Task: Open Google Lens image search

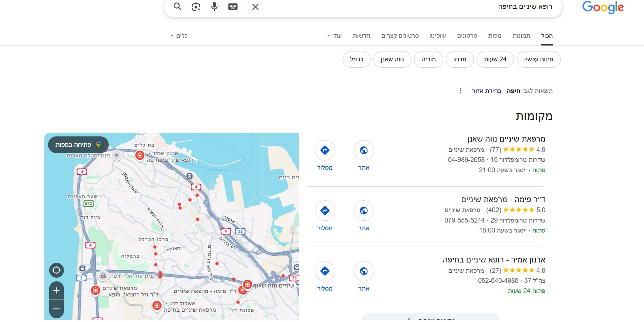Action: [196, 7]
